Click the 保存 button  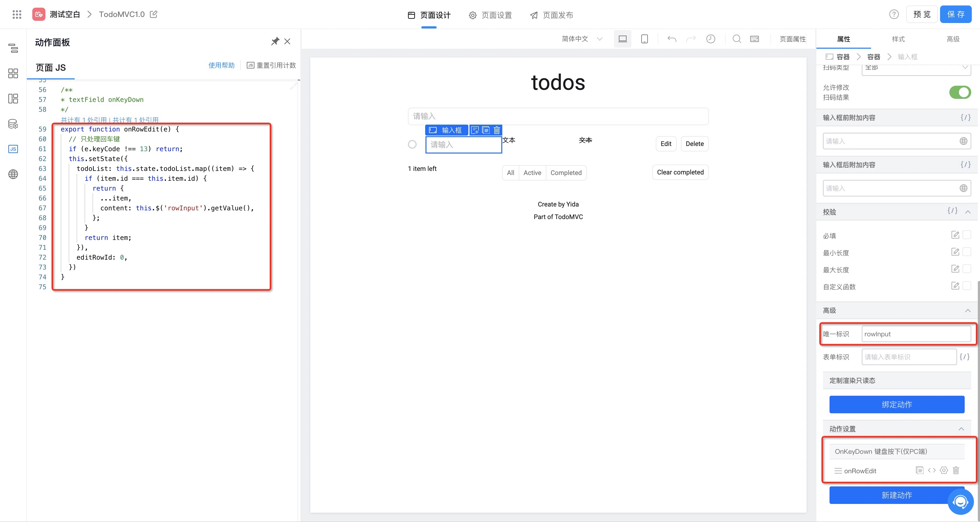[955, 15]
